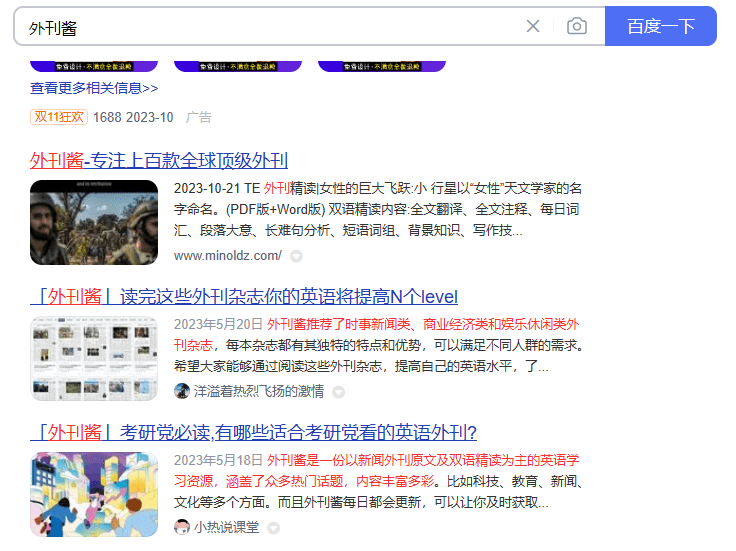Viewport: 736px width, 551px height.
Task: Open the soldiers thumbnail of the first result
Action: point(94,222)
